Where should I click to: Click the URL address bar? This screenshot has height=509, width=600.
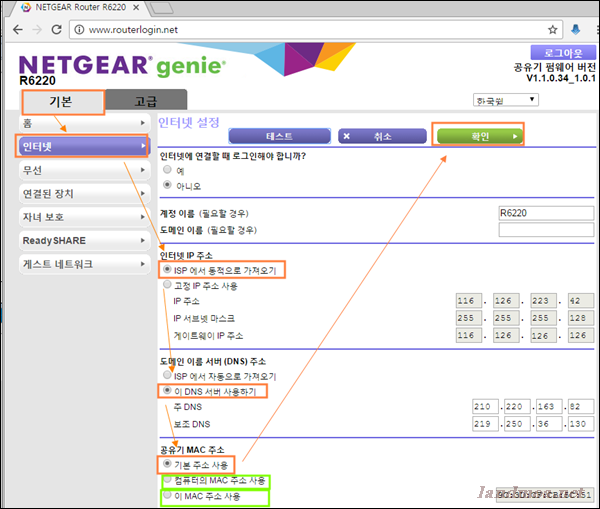[316, 29]
